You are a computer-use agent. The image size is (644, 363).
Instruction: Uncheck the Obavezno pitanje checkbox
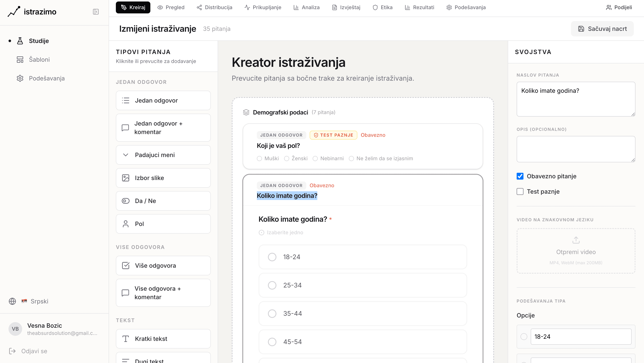coord(520,176)
